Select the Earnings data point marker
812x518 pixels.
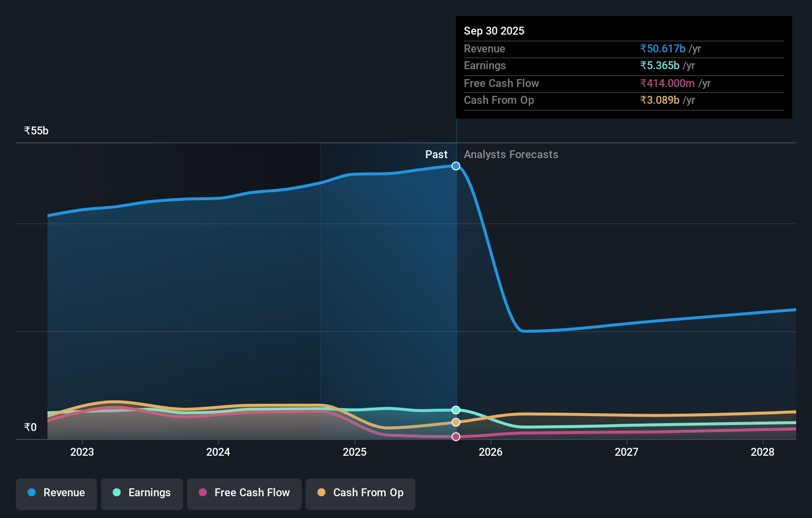[x=456, y=410]
